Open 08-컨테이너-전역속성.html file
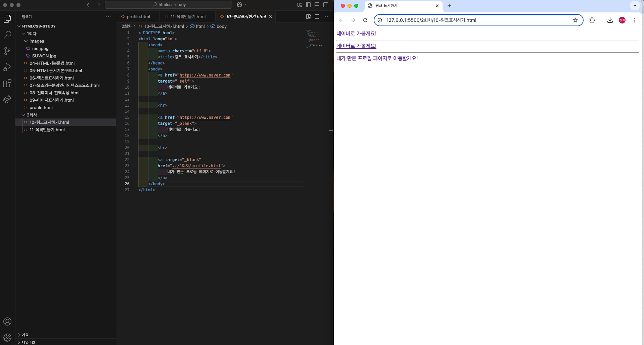644x345 pixels. (65, 93)
